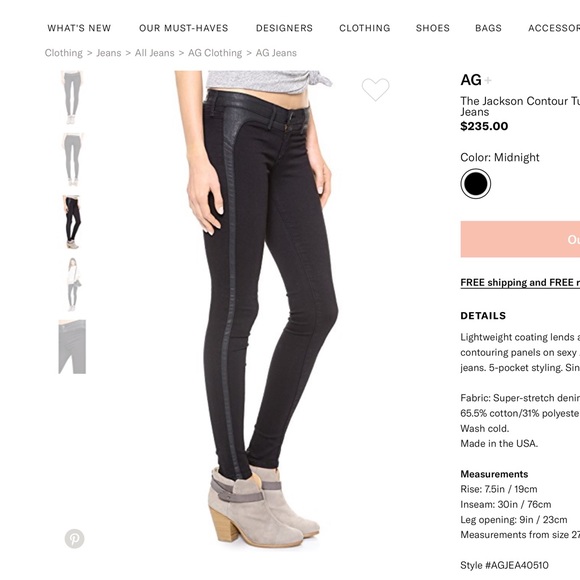The height and width of the screenshot is (580, 580).
Task: Open the Designers menu
Action: 284,28
